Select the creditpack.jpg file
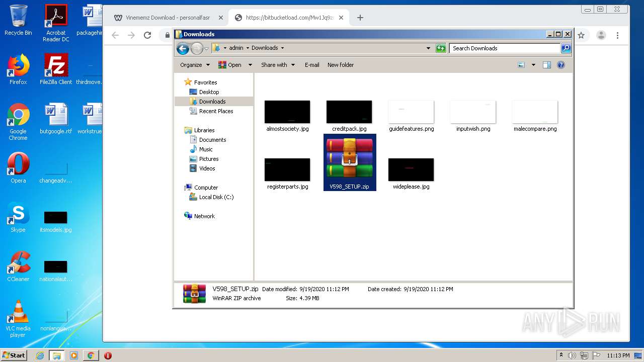The image size is (644, 362). (349, 116)
